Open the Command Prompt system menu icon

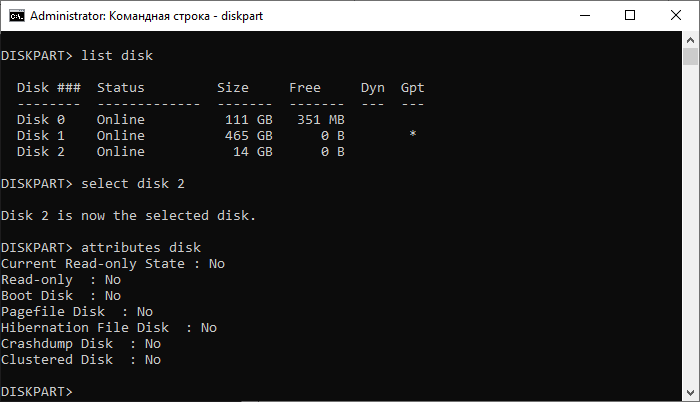[x=14, y=15]
